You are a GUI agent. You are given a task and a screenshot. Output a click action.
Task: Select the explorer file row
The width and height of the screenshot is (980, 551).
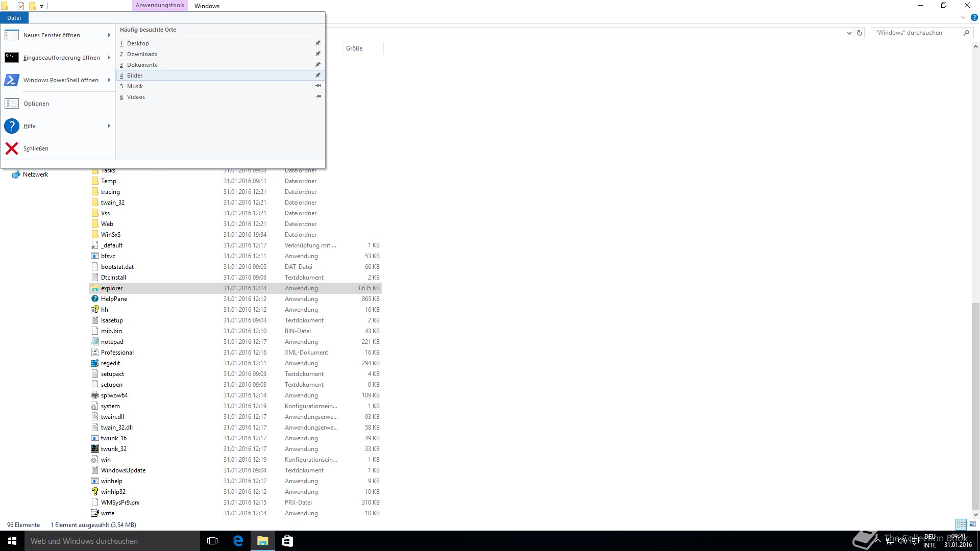[x=235, y=288]
